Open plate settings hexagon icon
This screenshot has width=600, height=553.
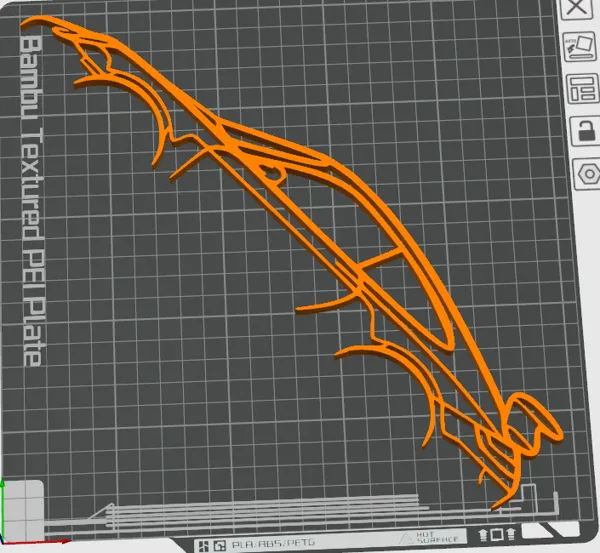pyautogui.click(x=588, y=174)
